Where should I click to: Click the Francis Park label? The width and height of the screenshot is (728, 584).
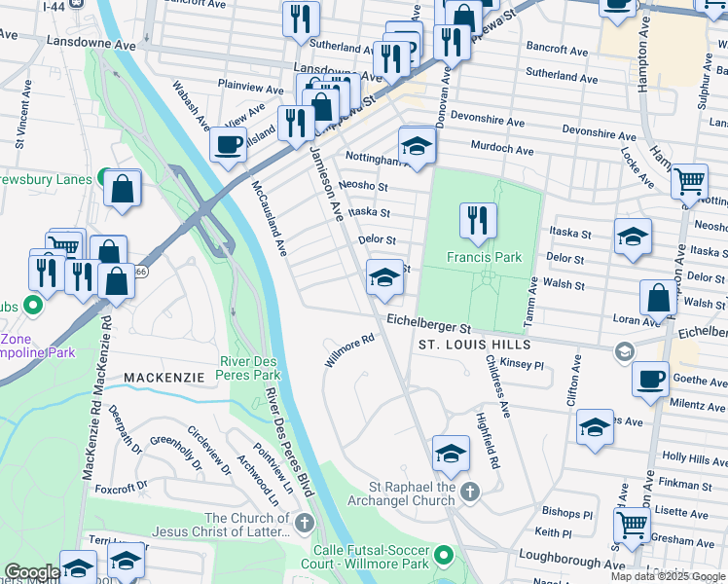485,257
